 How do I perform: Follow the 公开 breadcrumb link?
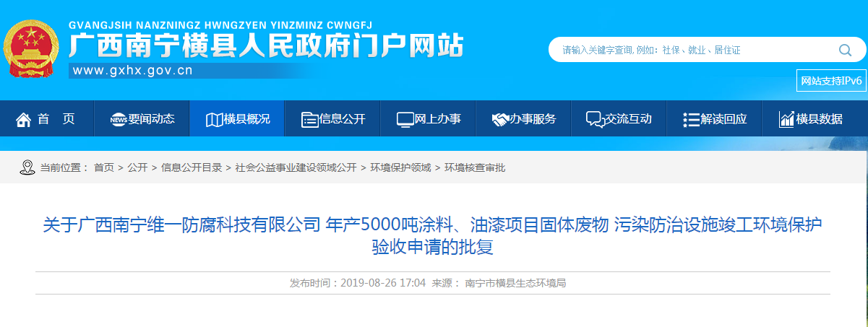(137, 167)
